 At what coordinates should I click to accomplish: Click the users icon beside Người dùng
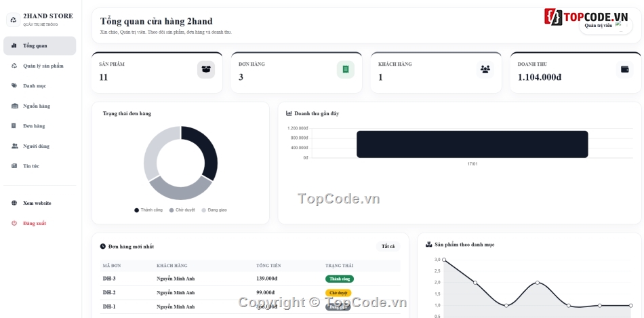tap(14, 146)
